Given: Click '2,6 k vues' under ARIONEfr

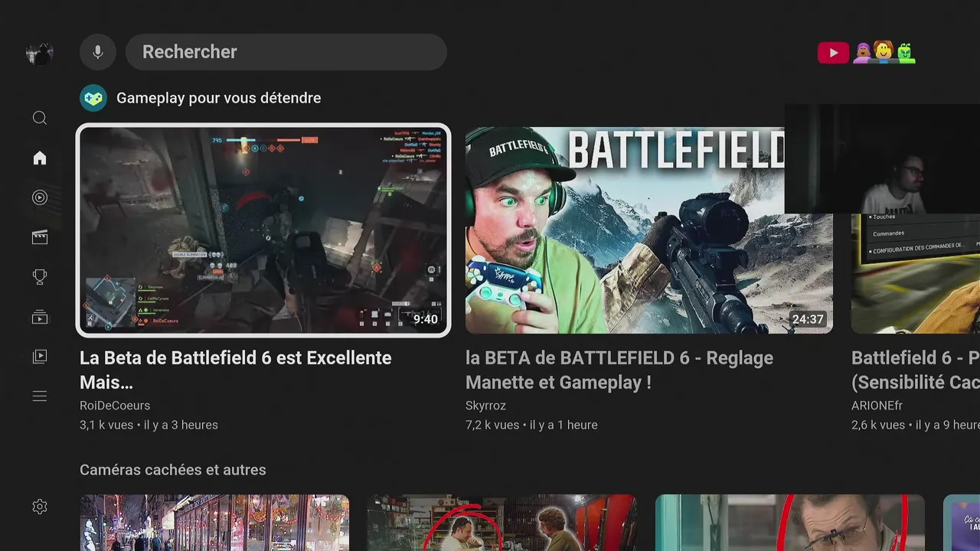Looking at the screenshot, I should coord(878,425).
